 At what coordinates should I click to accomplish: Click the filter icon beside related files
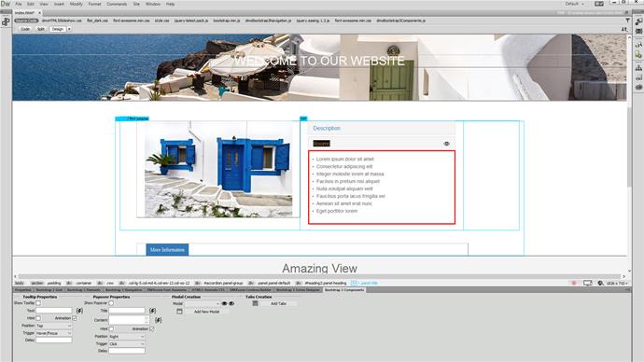coord(627,21)
